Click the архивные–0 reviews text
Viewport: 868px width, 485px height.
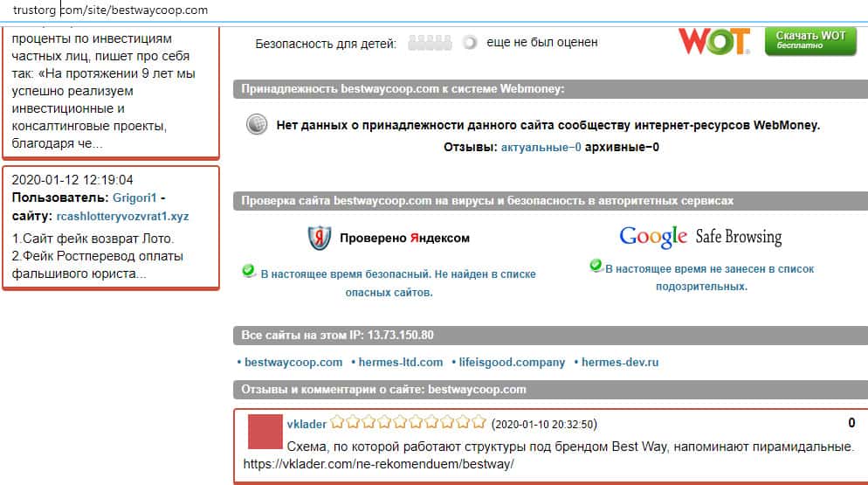click(622, 147)
